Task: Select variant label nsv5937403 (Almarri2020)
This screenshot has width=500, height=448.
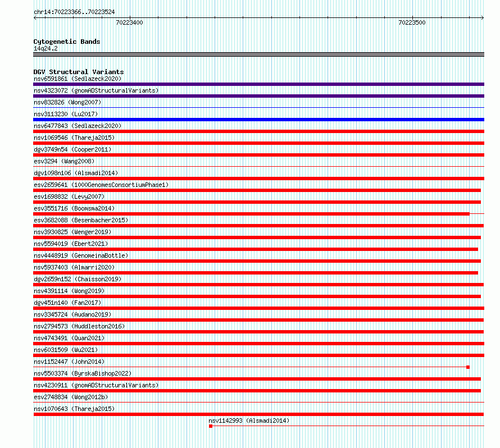Action: [74, 267]
